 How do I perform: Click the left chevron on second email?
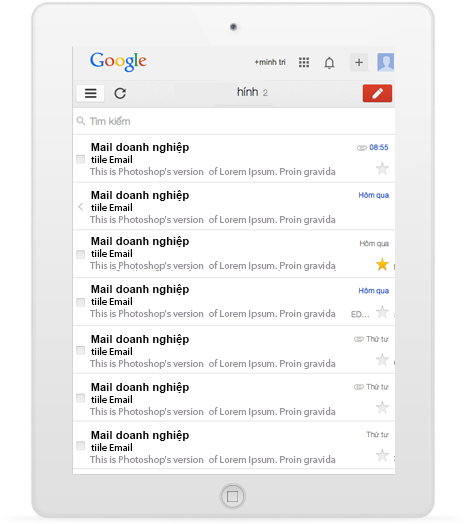[x=81, y=207]
